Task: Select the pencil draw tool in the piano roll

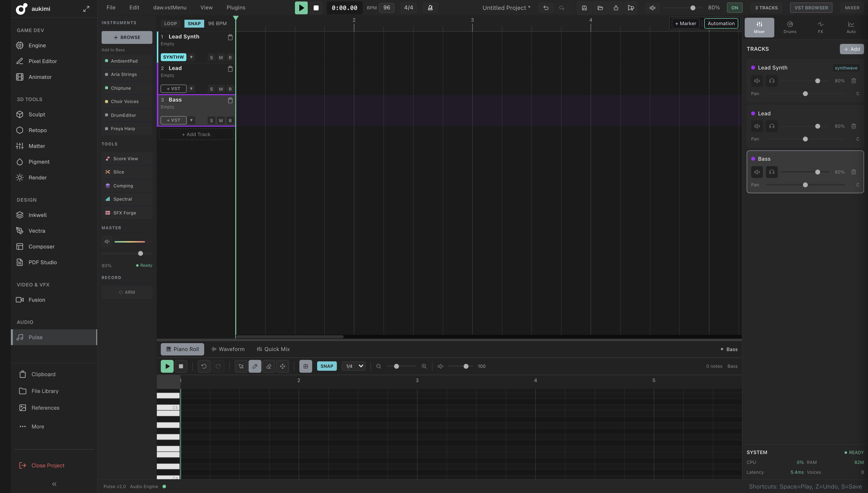Action: coord(255,366)
